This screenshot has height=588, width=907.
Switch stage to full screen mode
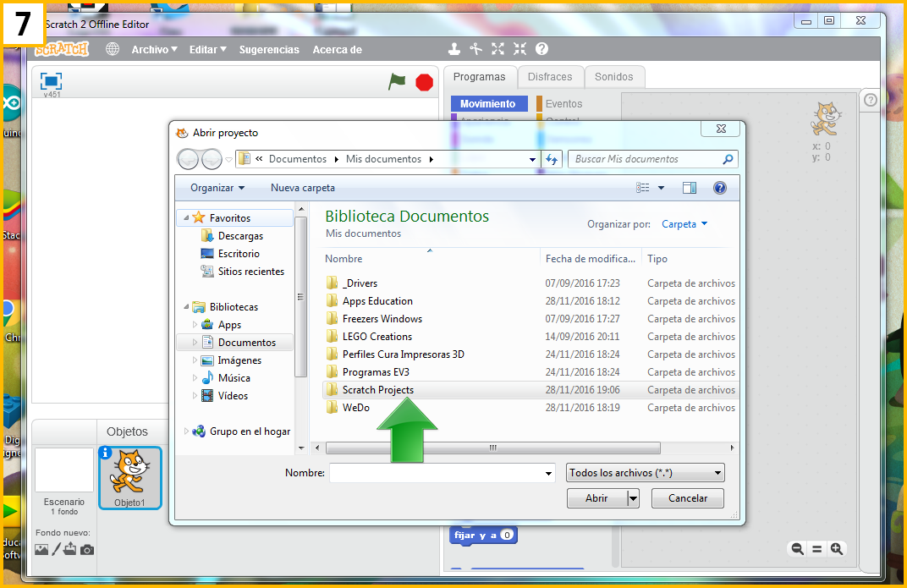(51, 81)
